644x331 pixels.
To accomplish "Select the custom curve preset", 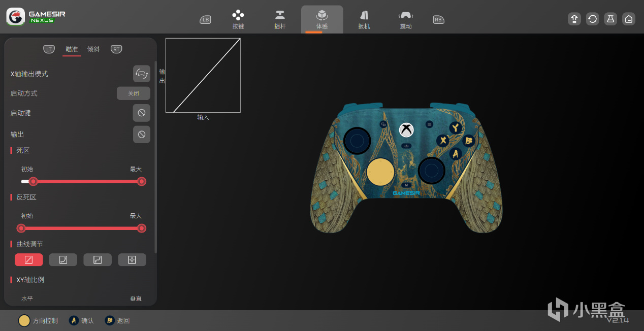I will (x=132, y=260).
